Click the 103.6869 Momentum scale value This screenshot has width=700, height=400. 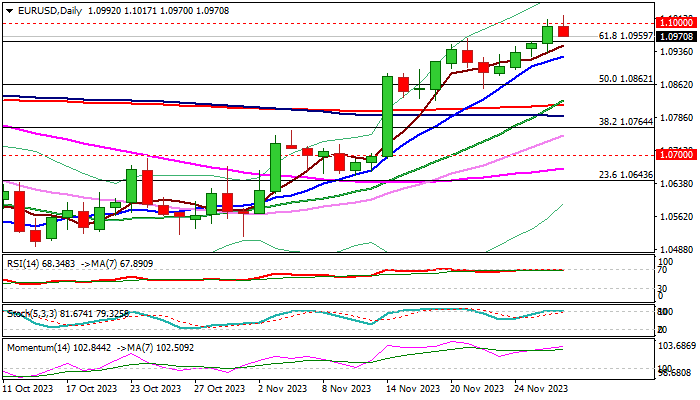676,344
